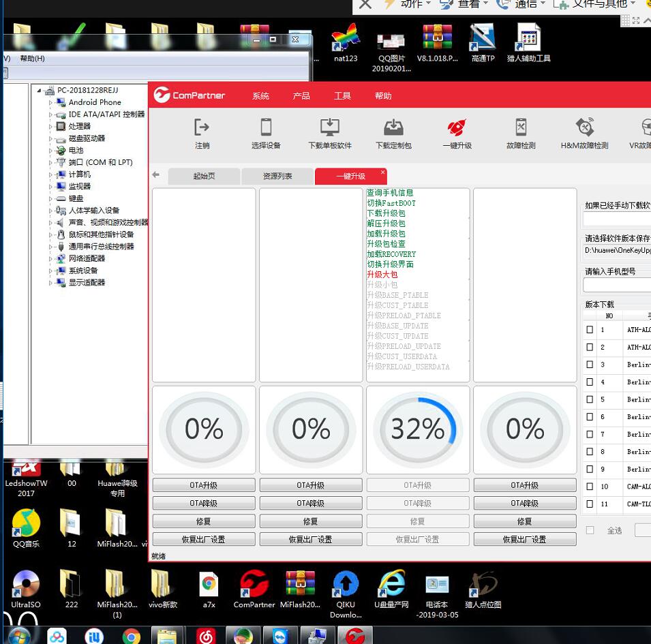
Task: Open the vivo新款 desktop folder
Action: pos(163,589)
